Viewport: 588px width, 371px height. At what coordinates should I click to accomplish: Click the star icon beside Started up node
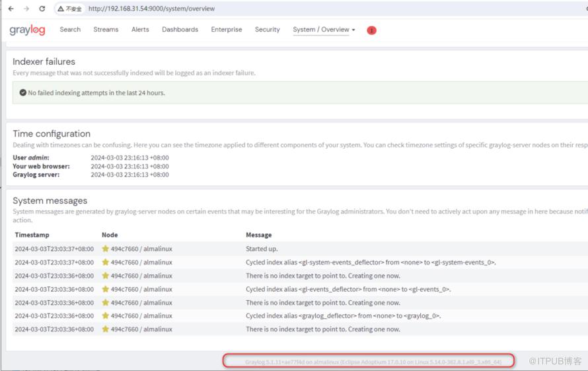[x=105, y=249]
